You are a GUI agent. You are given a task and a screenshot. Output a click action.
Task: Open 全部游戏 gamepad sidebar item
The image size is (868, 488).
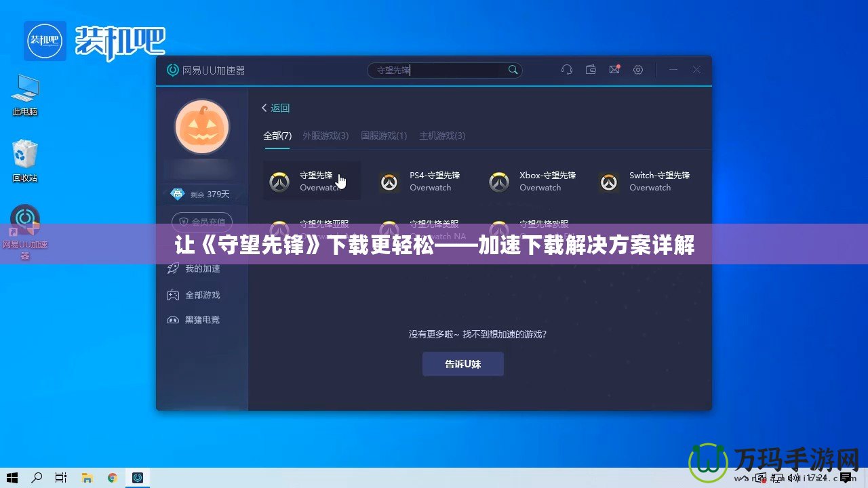pyautogui.click(x=194, y=295)
